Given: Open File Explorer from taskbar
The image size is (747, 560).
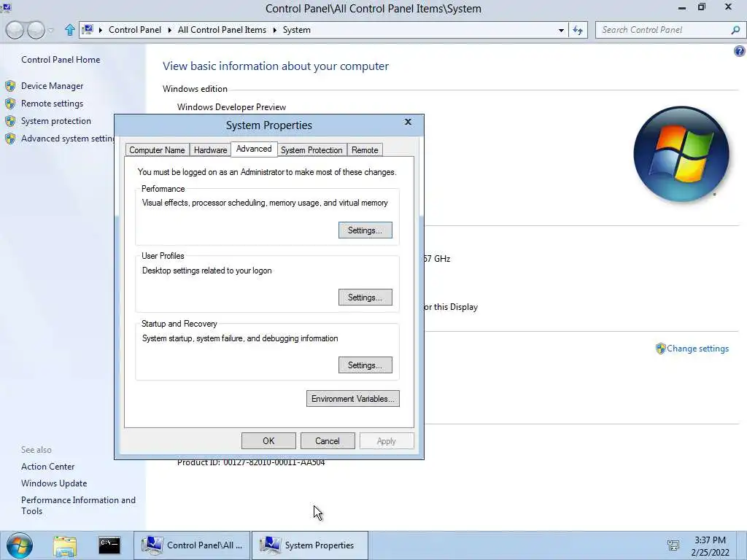Looking at the screenshot, I should point(65,545).
